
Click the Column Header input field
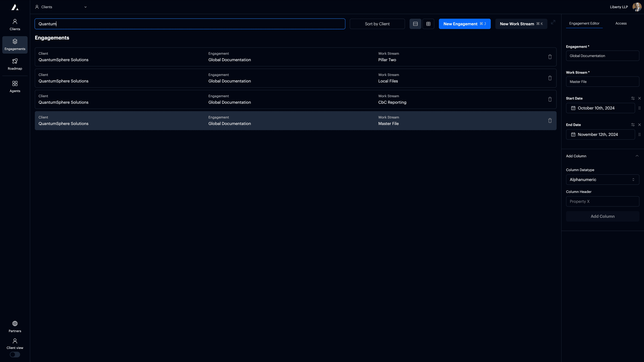(602, 201)
